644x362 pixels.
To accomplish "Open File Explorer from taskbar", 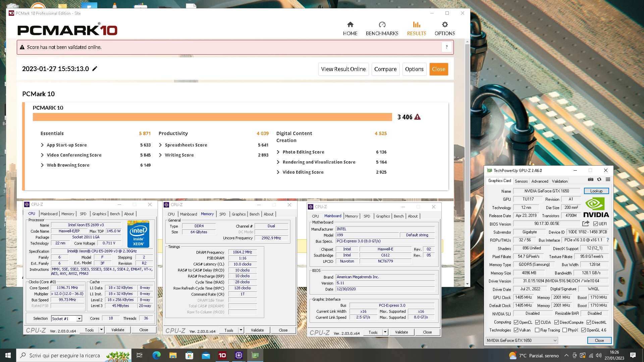I will pos(173,355).
